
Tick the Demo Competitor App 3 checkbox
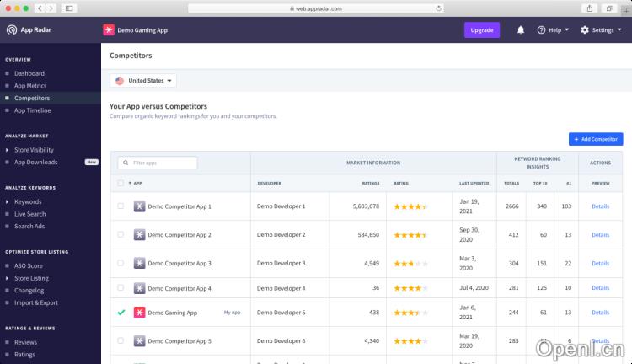pyautogui.click(x=121, y=264)
